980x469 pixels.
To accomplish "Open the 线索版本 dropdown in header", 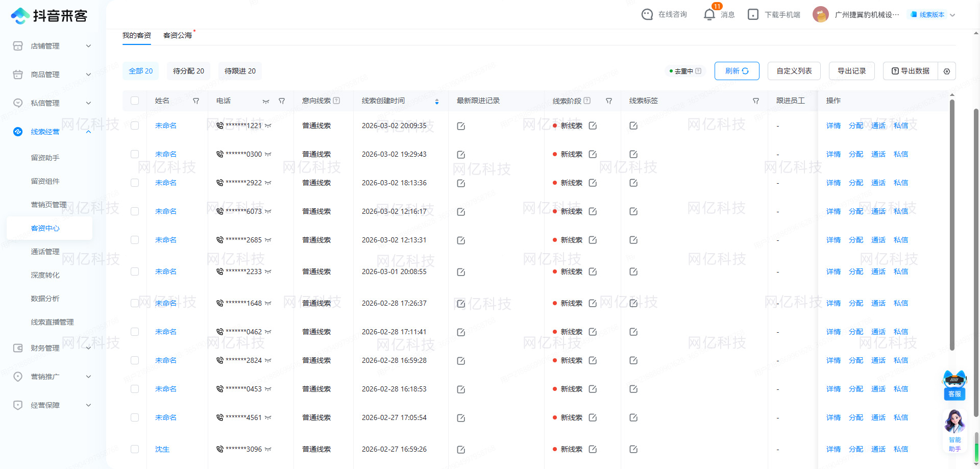I will [933, 15].
